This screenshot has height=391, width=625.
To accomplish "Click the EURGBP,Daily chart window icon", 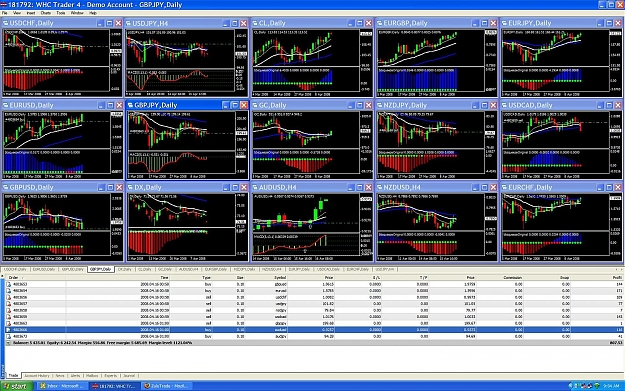I will point(380,23).
